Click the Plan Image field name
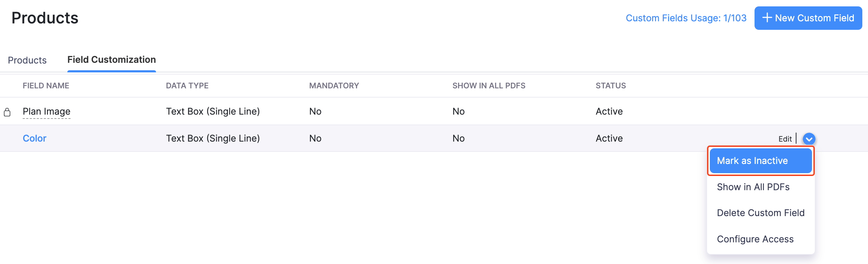This screenshot has height=264, width=868. point(46,111)
